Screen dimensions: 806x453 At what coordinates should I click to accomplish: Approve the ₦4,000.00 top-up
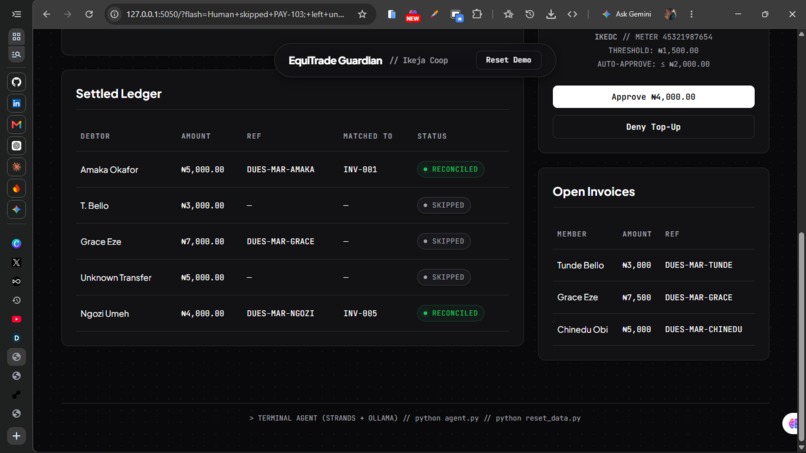coord(653,97)
